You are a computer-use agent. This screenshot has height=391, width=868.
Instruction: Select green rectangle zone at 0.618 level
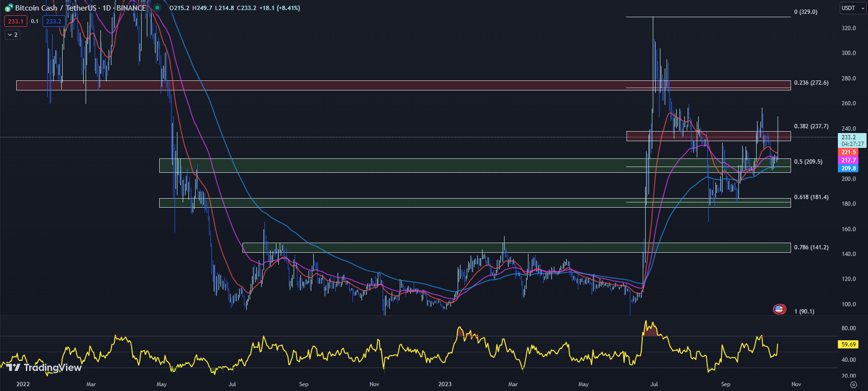475,203
